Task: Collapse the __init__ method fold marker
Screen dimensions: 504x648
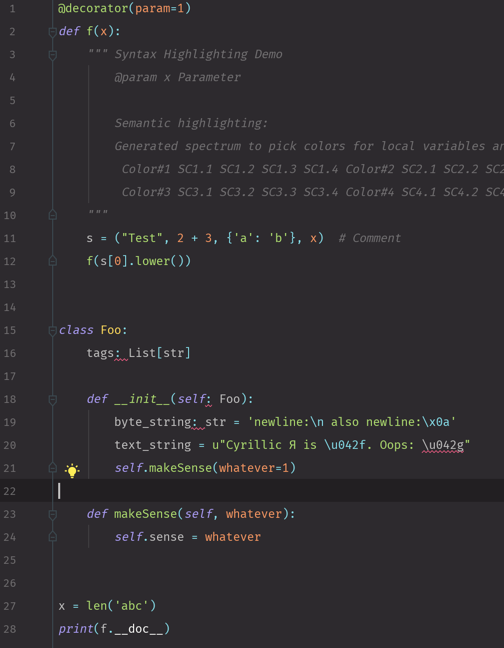Action: (x=52, y=400)
